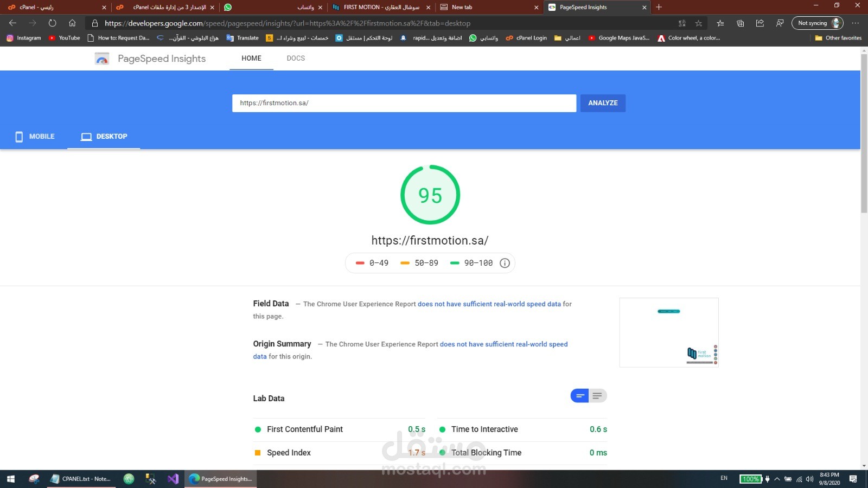Image resolution: width=868 pixels, height=488 pixels.
Task: Click the volume speaker tray icon
Action: pyautogui.click(x=809, y=479)
